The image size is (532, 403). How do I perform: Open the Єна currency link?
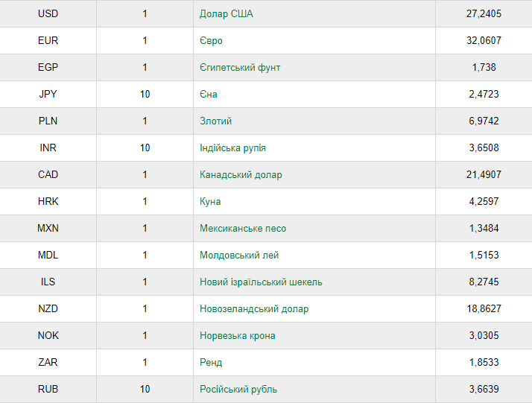[209, 95]
